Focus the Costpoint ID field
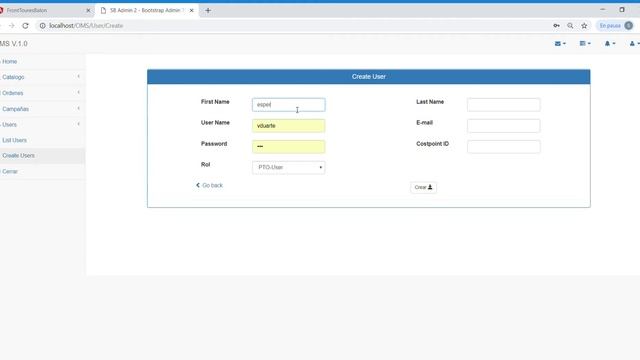Viewport: 640px width, 360px height. point(504,147)
